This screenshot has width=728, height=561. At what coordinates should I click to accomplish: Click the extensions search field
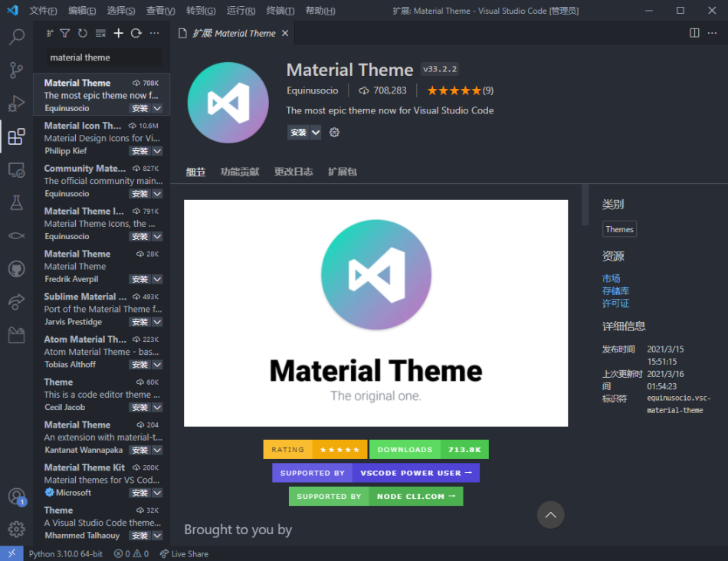click(104, 57)
